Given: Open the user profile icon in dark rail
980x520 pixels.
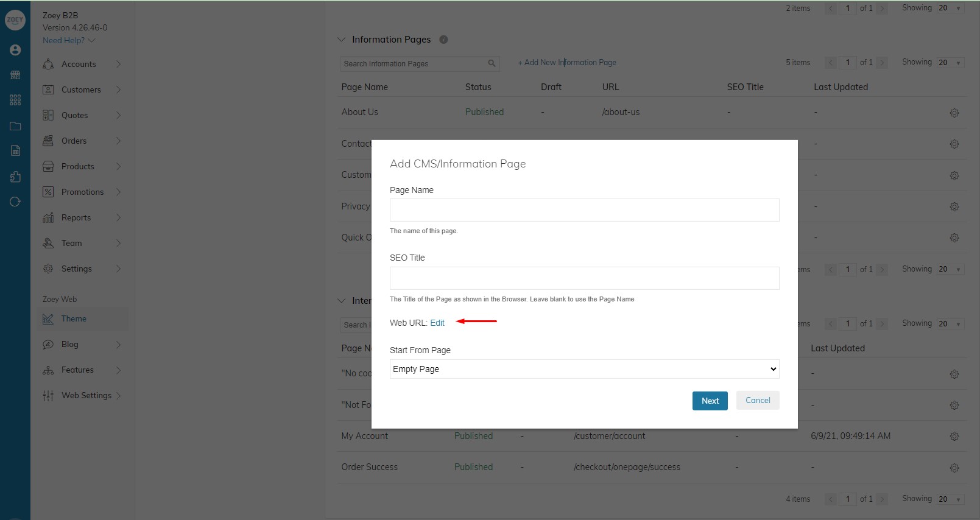Looking at the screenshot, I should tap(15, 50).
